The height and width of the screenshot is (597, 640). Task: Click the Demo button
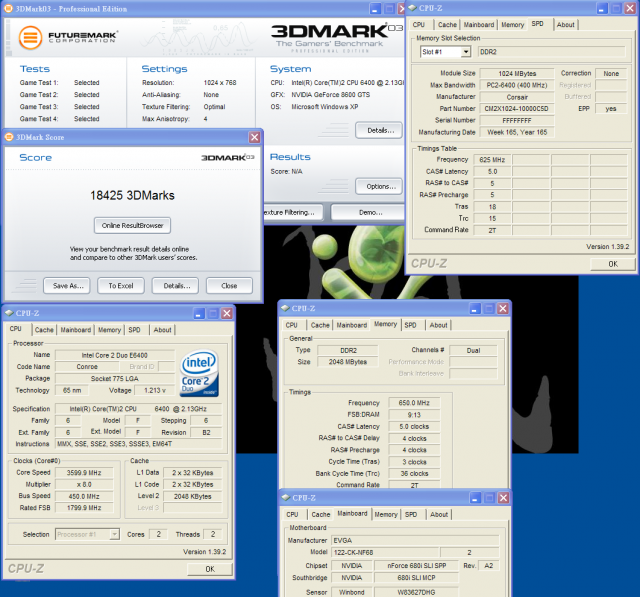(370, 212)
